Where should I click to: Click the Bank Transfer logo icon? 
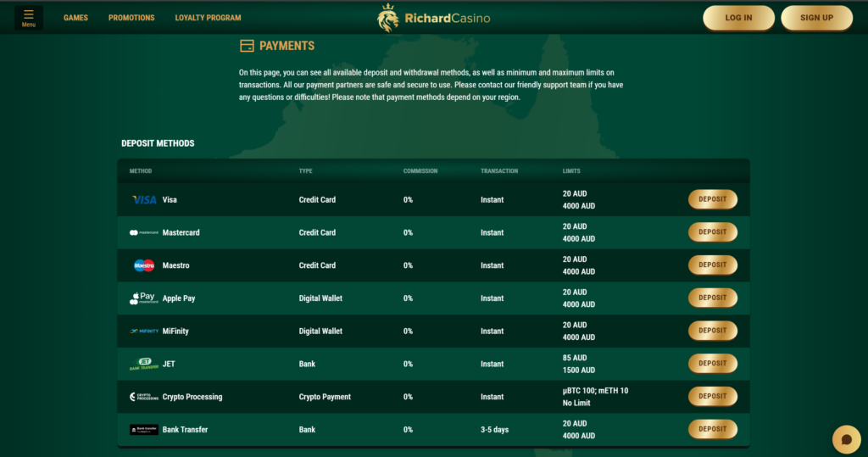(x=144, y=429)
